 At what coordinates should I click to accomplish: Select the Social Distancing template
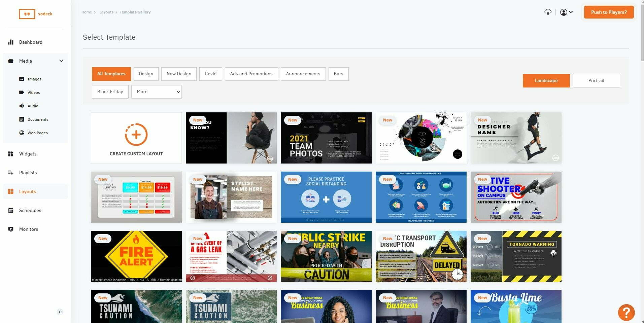click(326, 197)
